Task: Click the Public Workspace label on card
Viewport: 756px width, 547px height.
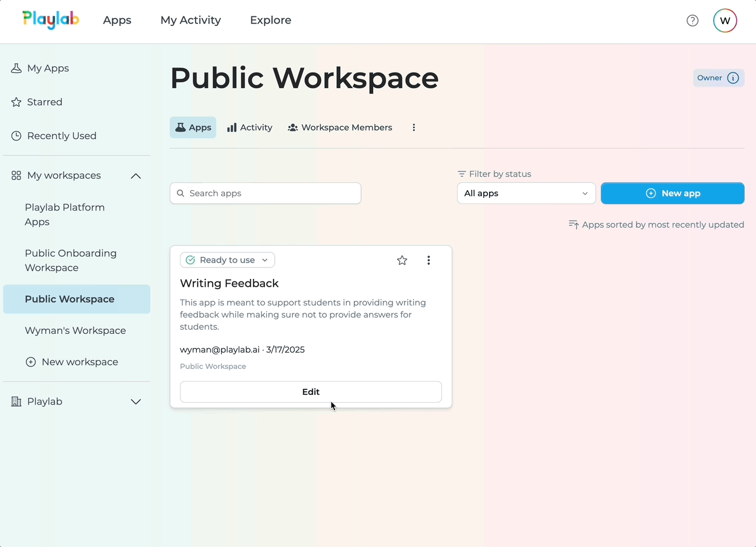Action: pos(213,366)
